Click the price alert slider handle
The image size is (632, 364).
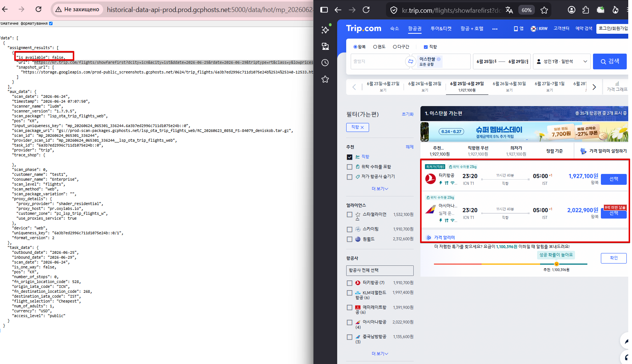coord(557,264)
